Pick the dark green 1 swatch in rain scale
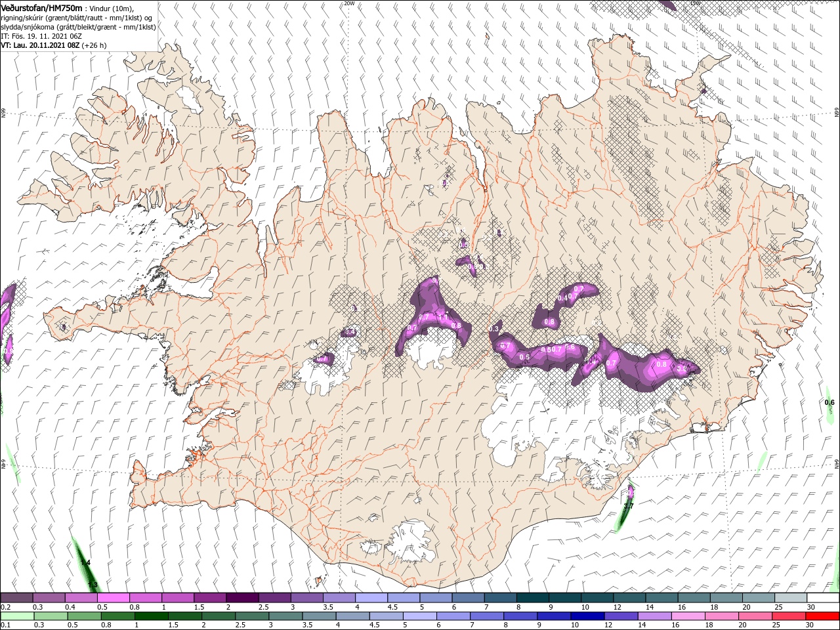This screenshot has width=840, height=630. tap(151, 616)
